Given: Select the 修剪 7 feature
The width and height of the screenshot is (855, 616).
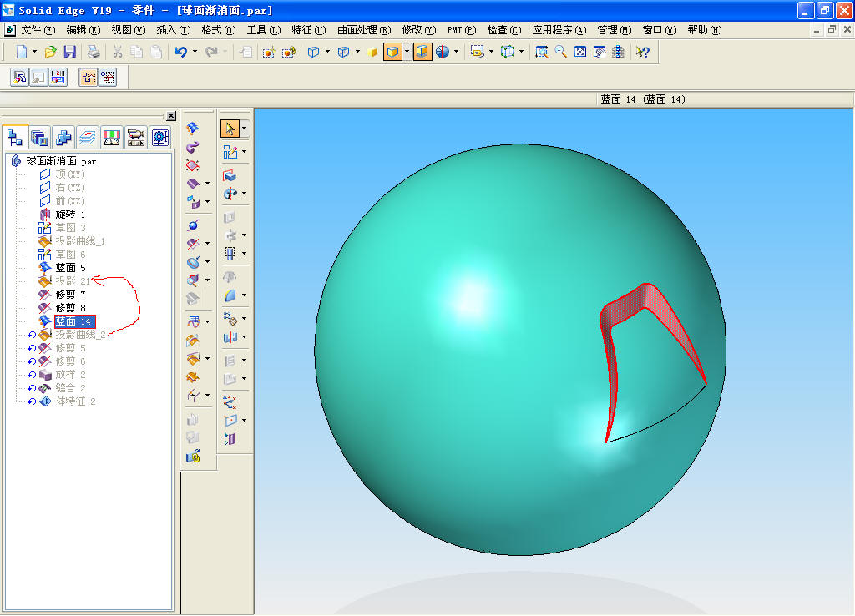Looking at the screenshot, I should [x=70, y=295].
